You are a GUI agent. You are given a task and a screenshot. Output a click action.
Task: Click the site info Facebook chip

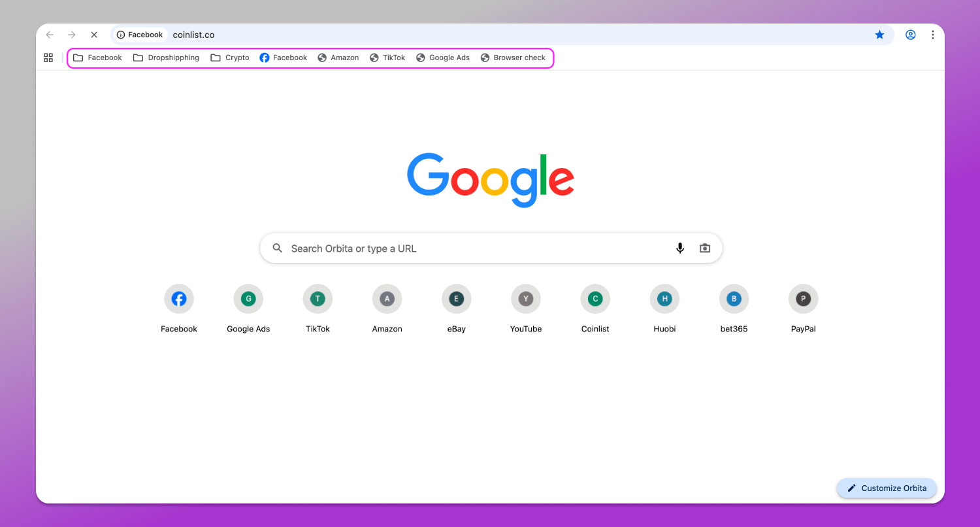(x=140, y=35)
